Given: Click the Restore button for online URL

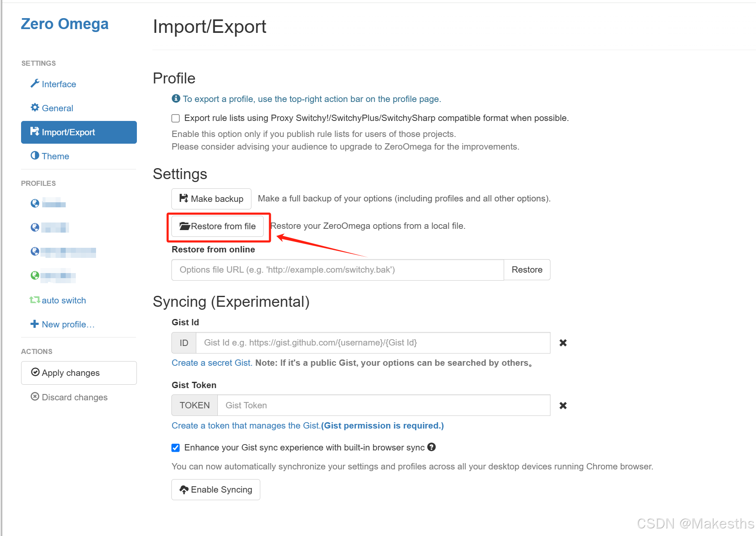Looking at the screenshot, I should pos(527,270).
